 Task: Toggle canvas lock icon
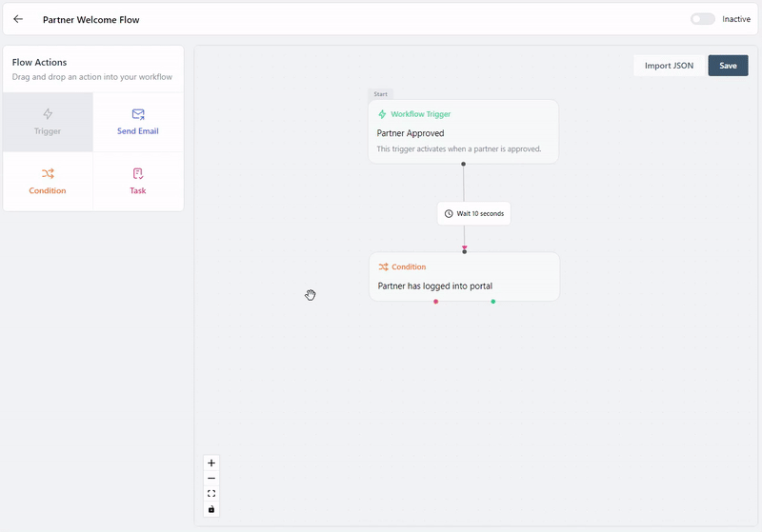pos(211,509)
